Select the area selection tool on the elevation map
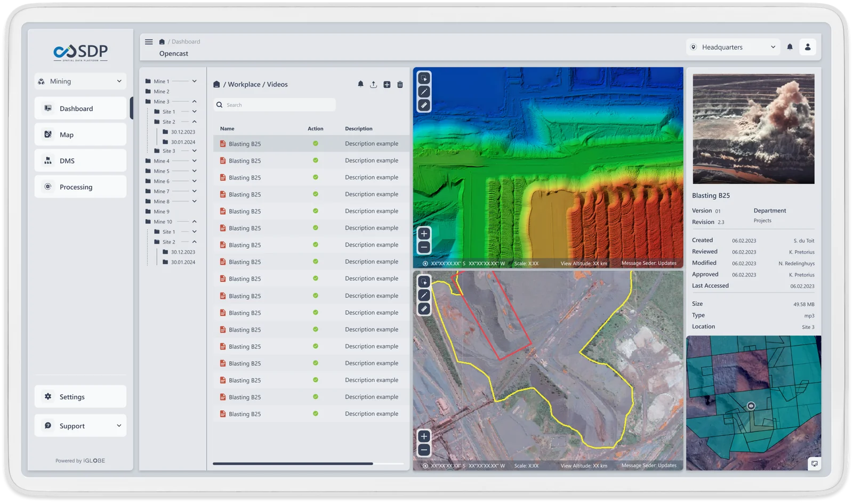The width and height of the screenshot is (853, 504). coord(424,78)
